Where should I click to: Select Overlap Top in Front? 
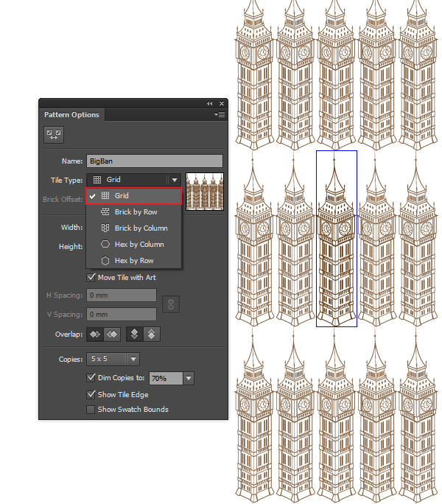134,335
